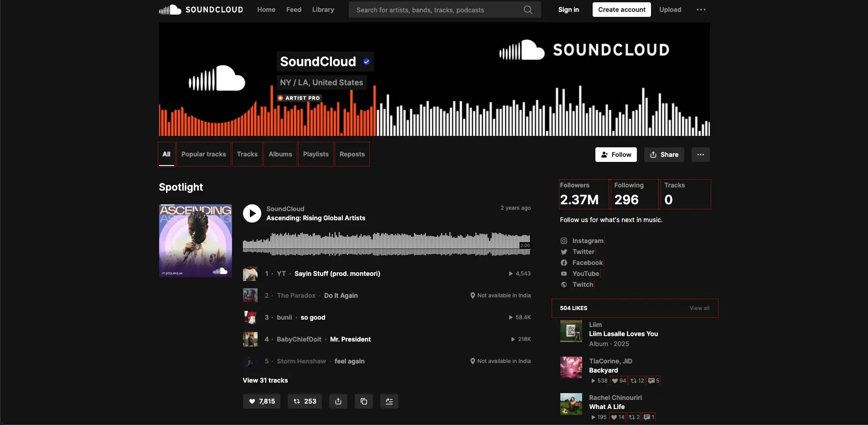Open the YouTube social link
This screenshot has width=868, height=425.
pyautogui.click(x=585, y=274)
